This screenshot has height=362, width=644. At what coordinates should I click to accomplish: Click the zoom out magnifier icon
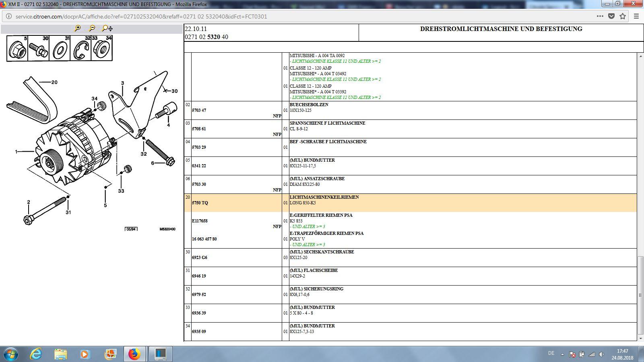click(x=92, y=28)
